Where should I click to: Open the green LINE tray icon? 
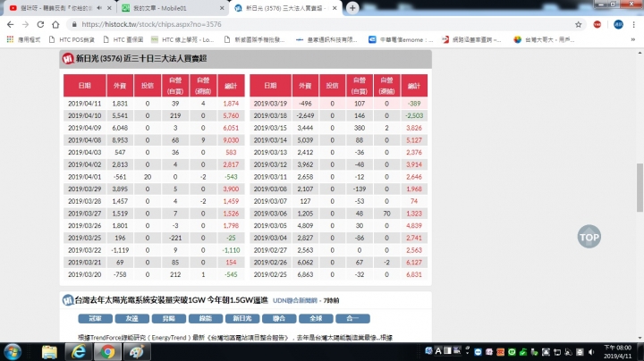pos(512,352)
